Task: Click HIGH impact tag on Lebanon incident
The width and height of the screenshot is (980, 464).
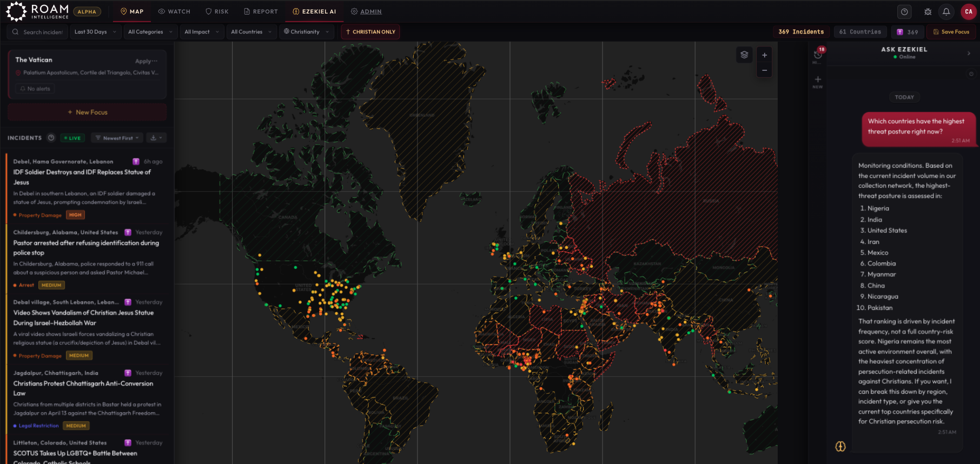Action: [75, 215]
